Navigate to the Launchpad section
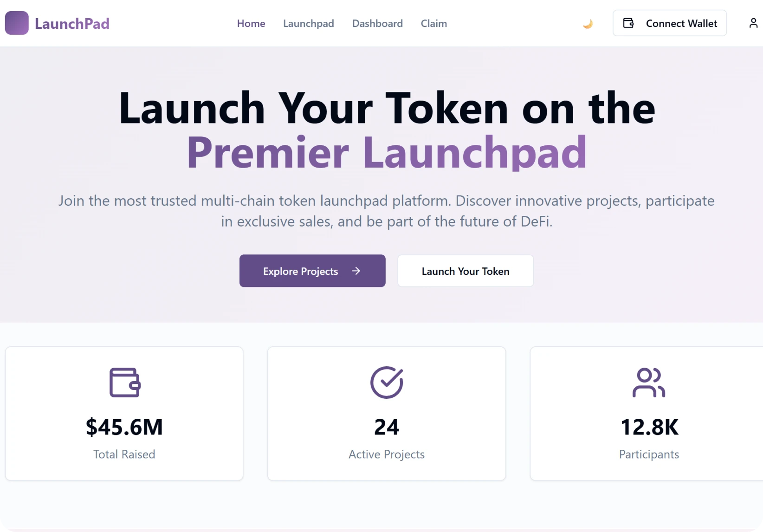The width and height of the screenshot is (763, 532). point(309,23)
